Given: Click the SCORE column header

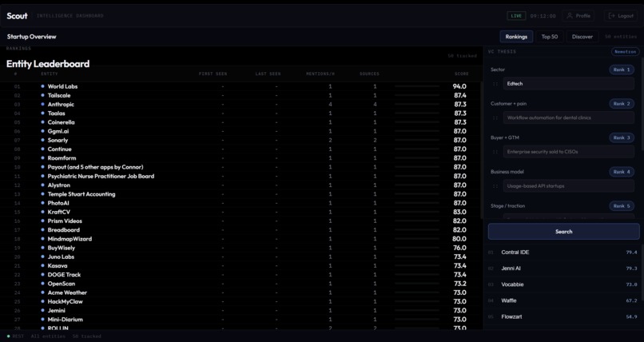Looking at the screenshot, I should [x=461, y=74].
